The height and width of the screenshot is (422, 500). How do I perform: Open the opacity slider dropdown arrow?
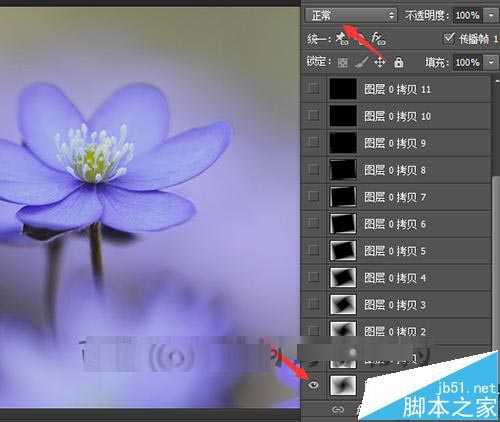pyautogui.click(x=491, y=15)
